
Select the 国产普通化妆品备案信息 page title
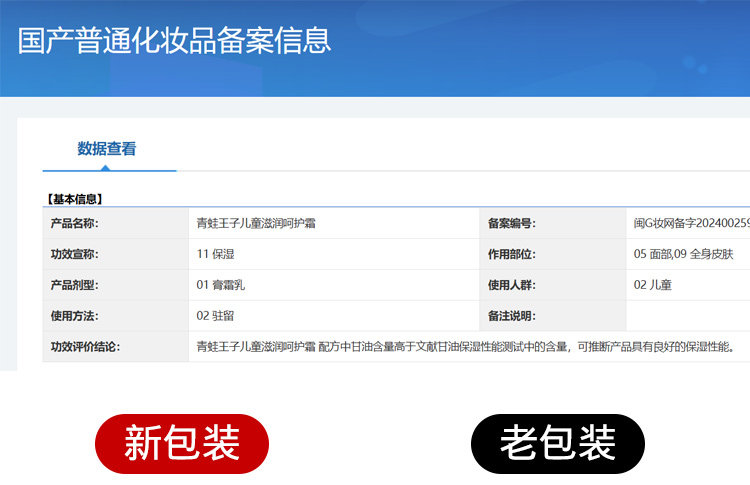175,41
